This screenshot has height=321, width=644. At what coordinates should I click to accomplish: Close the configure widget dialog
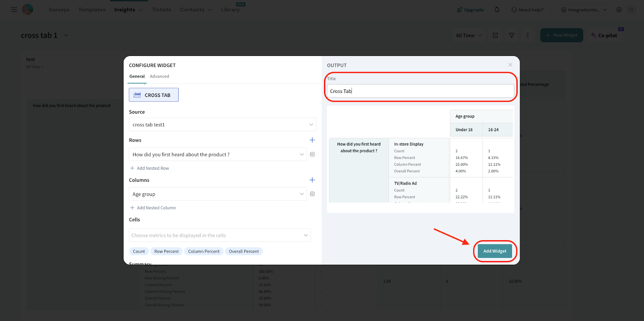(510, 65)
